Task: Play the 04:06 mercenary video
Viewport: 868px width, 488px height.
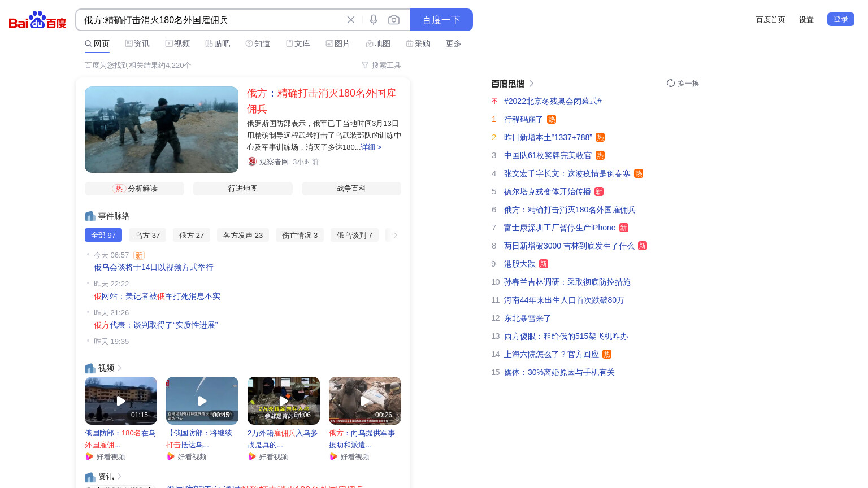Action: pos(284,400)
